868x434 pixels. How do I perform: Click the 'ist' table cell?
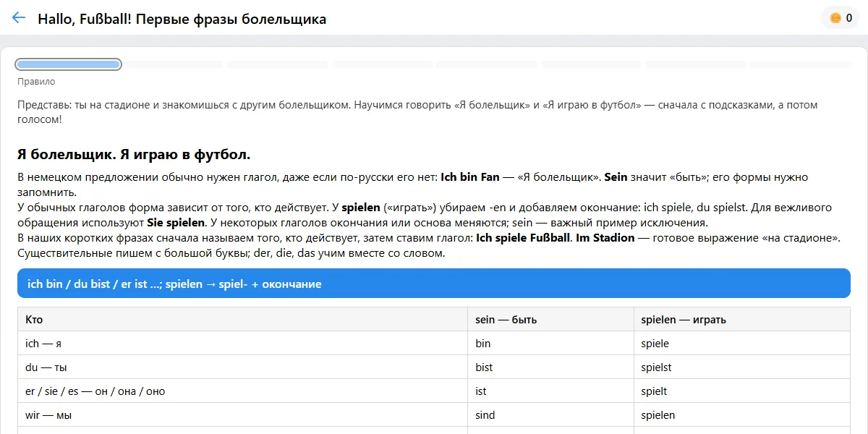[550, 391]
